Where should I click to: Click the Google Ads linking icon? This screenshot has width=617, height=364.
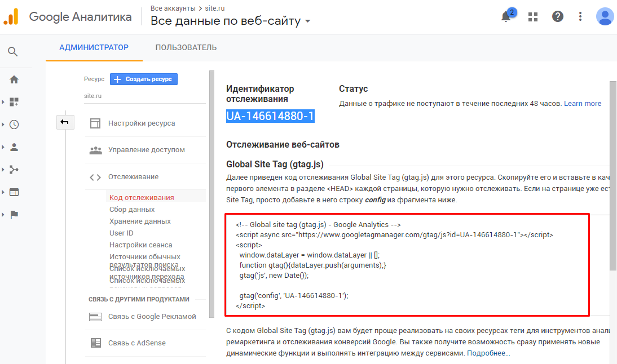coord(95,317)
